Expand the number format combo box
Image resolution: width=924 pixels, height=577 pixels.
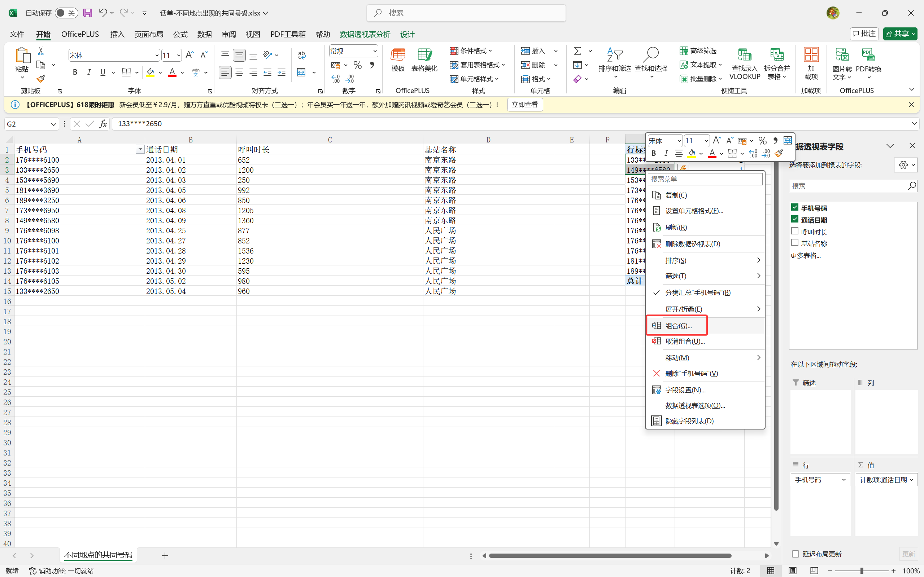point(375,51)
